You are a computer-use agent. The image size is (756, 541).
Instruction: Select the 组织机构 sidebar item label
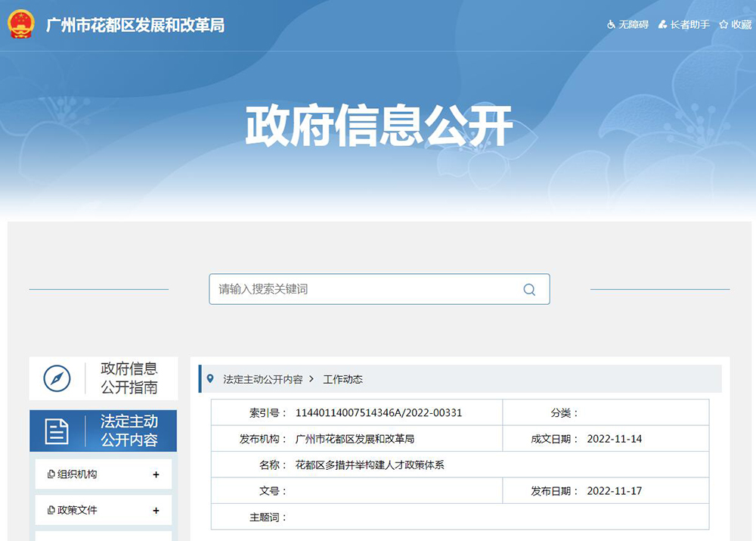pyautogui.click(x=77, y=474)
